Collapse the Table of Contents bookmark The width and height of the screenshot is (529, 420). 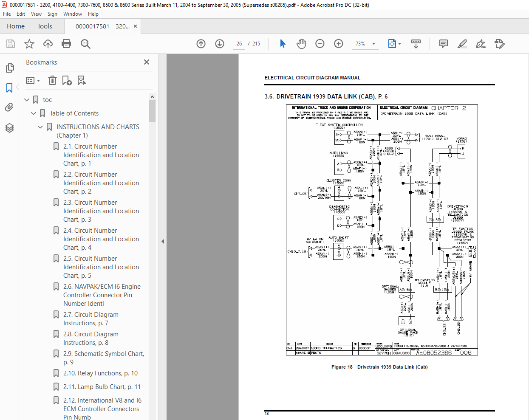click(x=34, y=113)
